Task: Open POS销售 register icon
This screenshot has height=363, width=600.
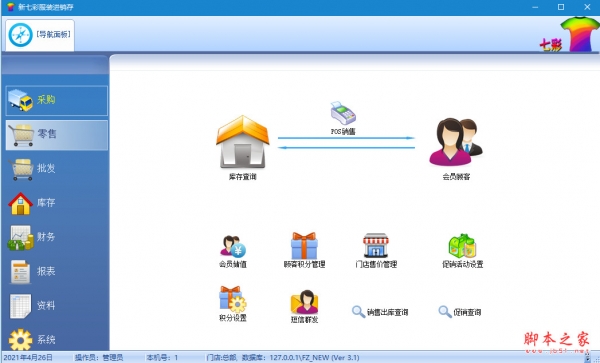Action: tap(343, 113)
